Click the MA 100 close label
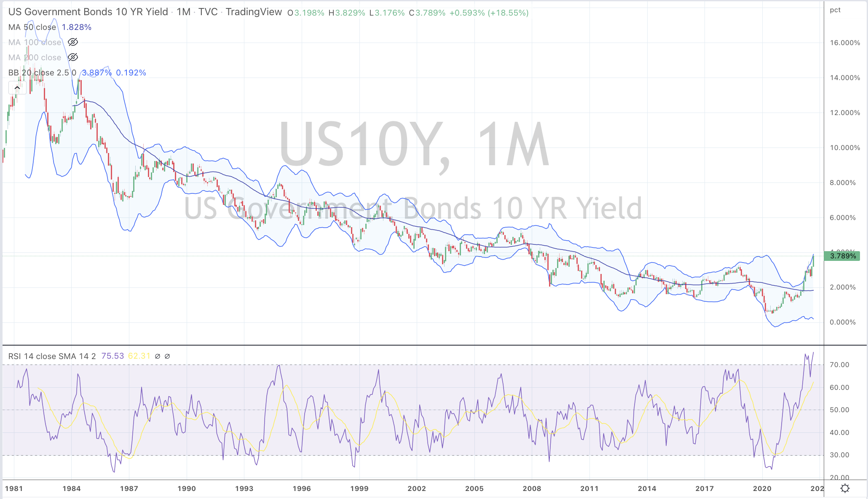This screenshot has width=868, height=499. [x=35, y=42]
